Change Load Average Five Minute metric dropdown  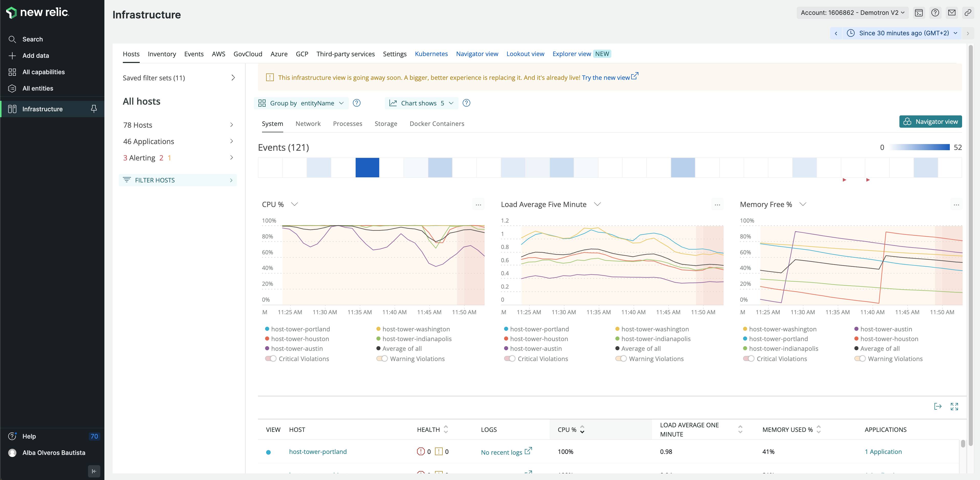(x=597, y=204)
